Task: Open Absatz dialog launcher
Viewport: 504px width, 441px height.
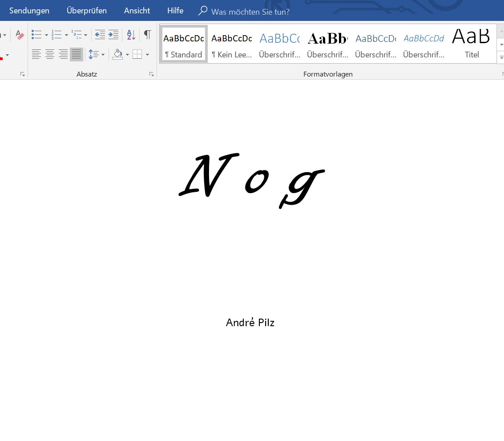Action: (151, 74)
